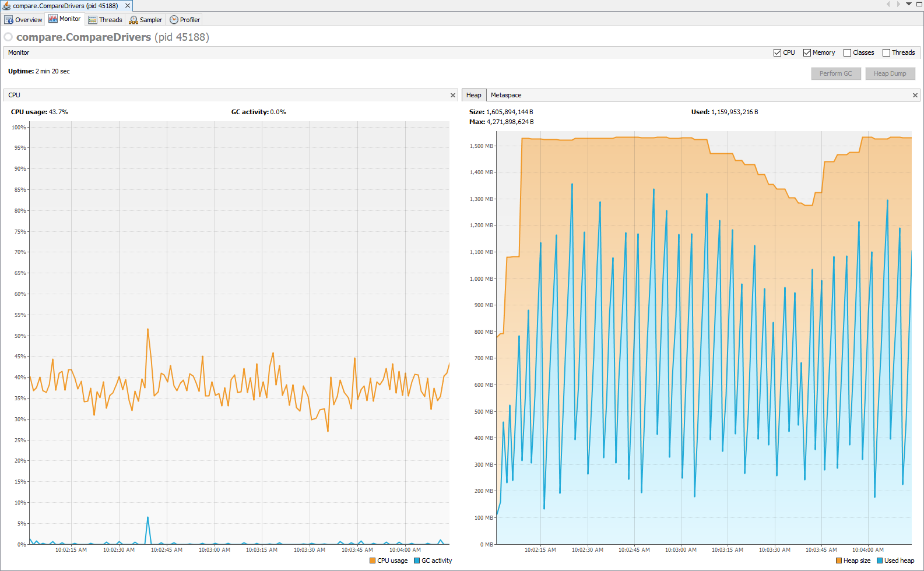This screenshot has width=924, height=571.
Task: Click the Perform GC button
Action: tap(835, 73)
